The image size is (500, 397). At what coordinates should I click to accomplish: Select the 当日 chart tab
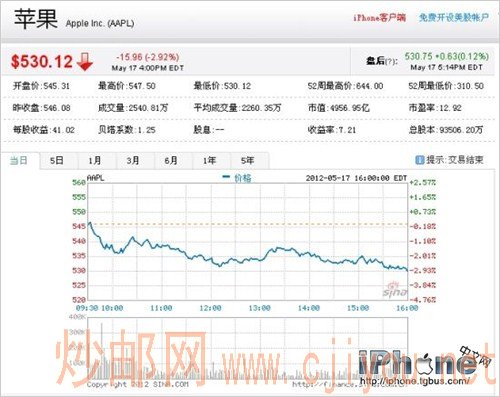click(x=19, y=161)
